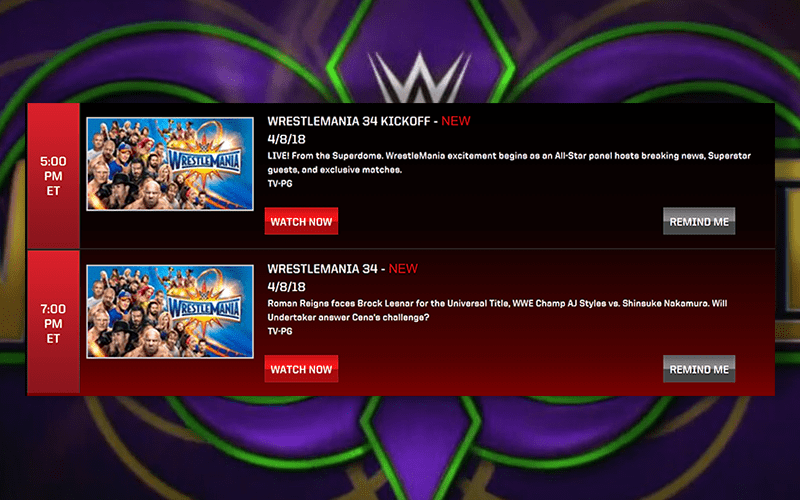Set Remind Me for WrestleMania 34 Kickoff

(699, 221)
